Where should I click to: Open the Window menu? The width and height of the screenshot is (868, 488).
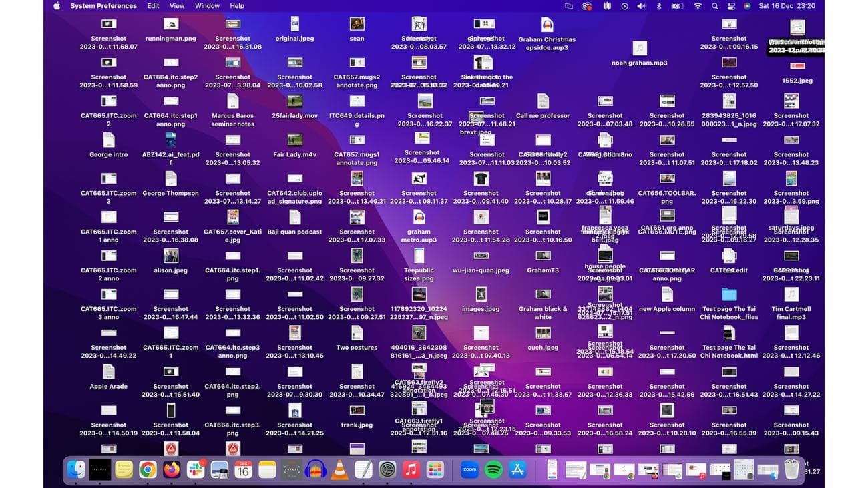[206, 5]
